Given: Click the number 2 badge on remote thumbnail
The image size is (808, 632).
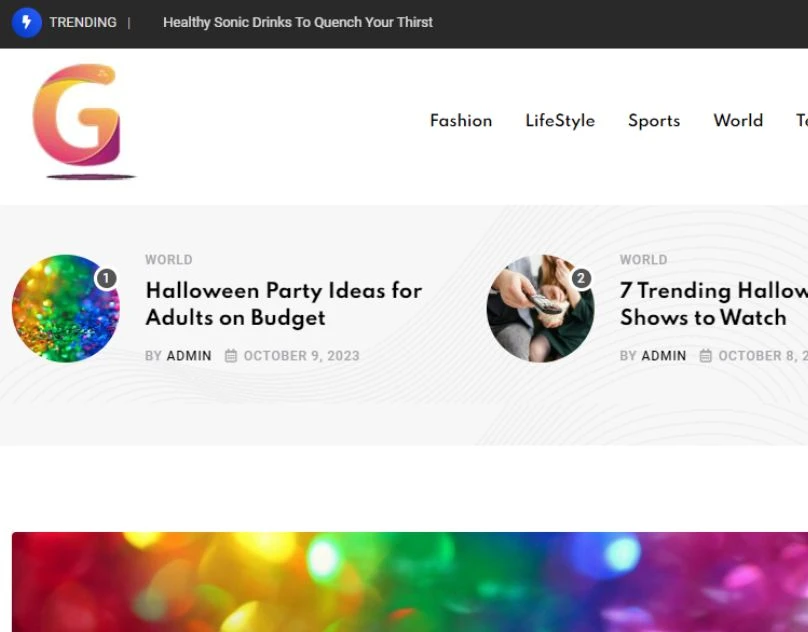Looking at the screenshot, I should pyautogui.click(x=581, y=278).
